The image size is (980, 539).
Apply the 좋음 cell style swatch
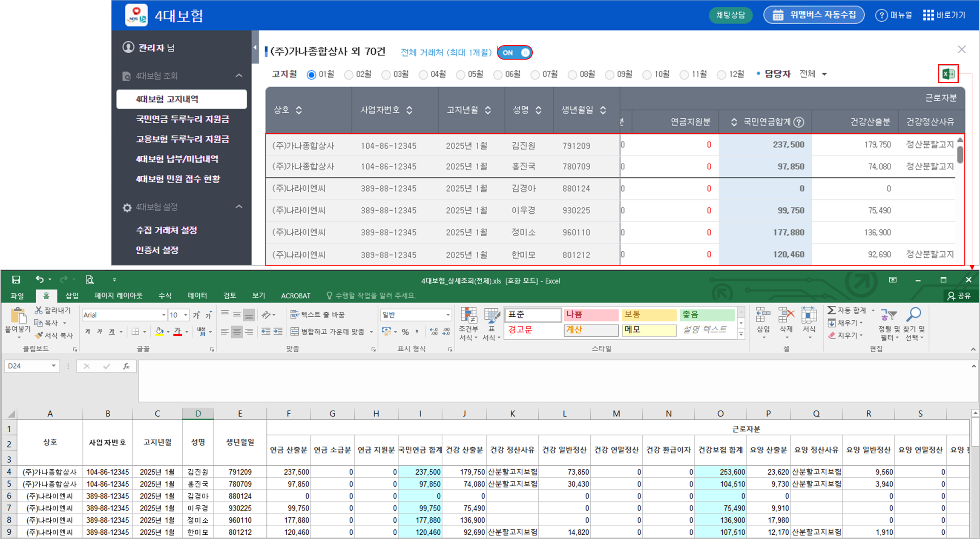point(707,315)
